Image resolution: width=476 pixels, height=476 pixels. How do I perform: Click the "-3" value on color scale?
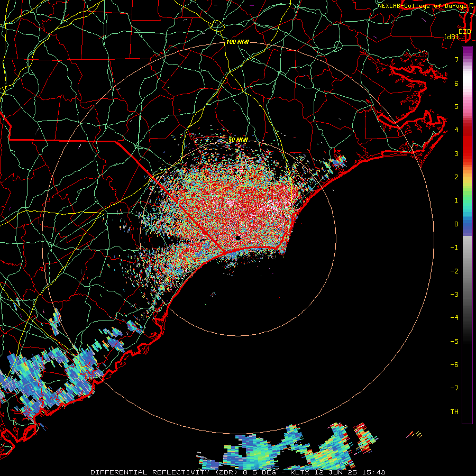[454, 295]
